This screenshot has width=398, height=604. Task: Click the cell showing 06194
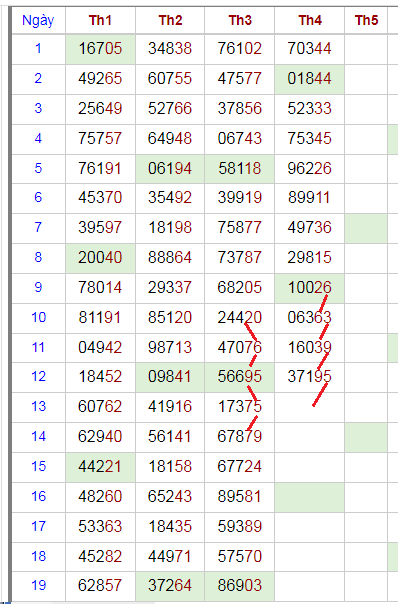170,169
